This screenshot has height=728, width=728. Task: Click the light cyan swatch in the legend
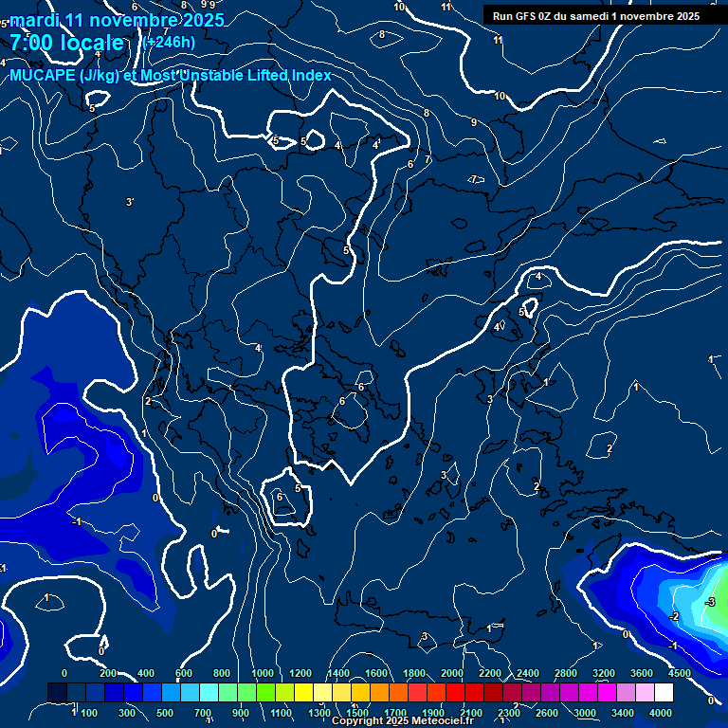tap(209, 692)
